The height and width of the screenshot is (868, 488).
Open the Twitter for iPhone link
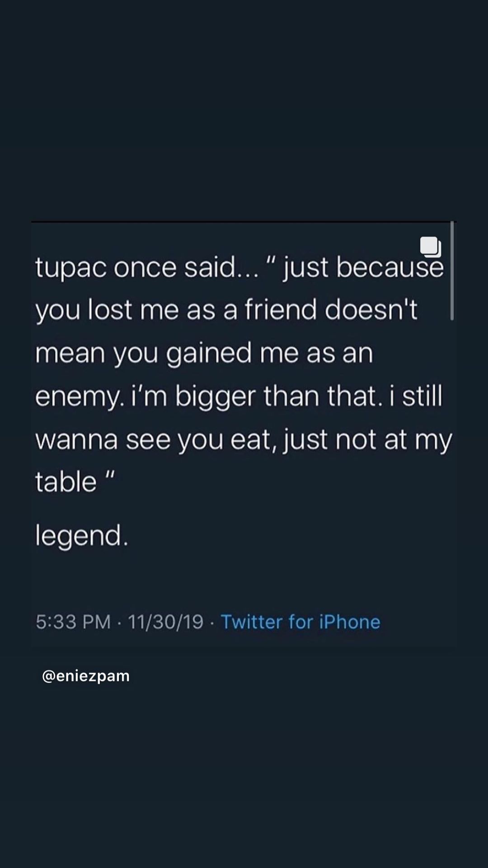300,622
